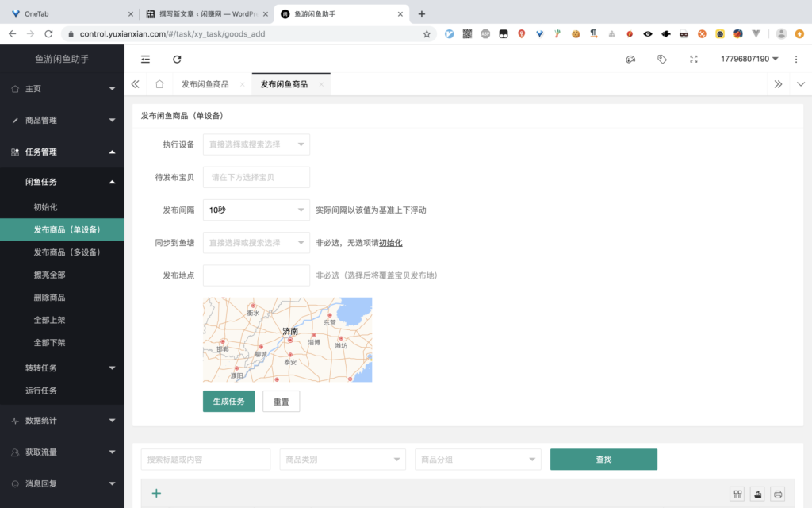
Task: Toggle fullscreen with the expand icon
Action: tap(694, 59)
